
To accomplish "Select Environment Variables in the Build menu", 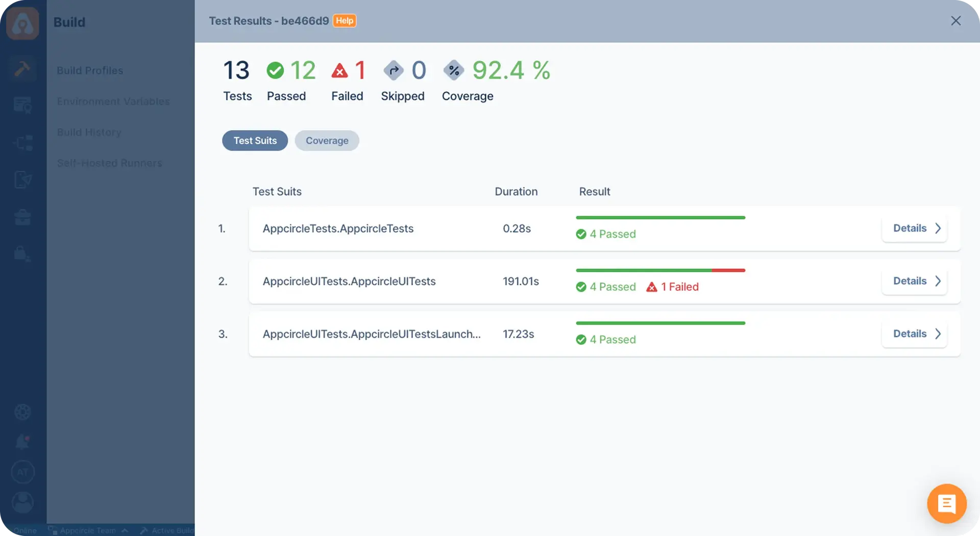I will pyautogui.click(x=113, y=101).
